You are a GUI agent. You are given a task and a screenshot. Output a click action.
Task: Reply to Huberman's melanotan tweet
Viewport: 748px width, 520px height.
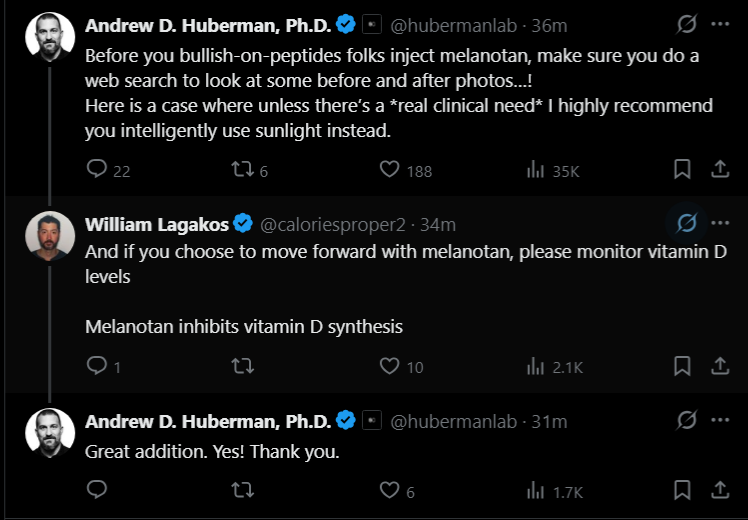97,170
